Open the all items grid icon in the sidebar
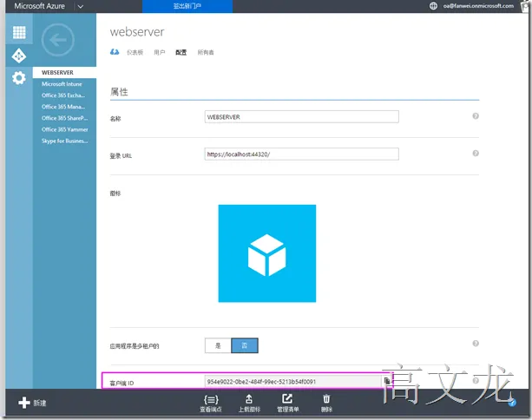 (19, 33)
